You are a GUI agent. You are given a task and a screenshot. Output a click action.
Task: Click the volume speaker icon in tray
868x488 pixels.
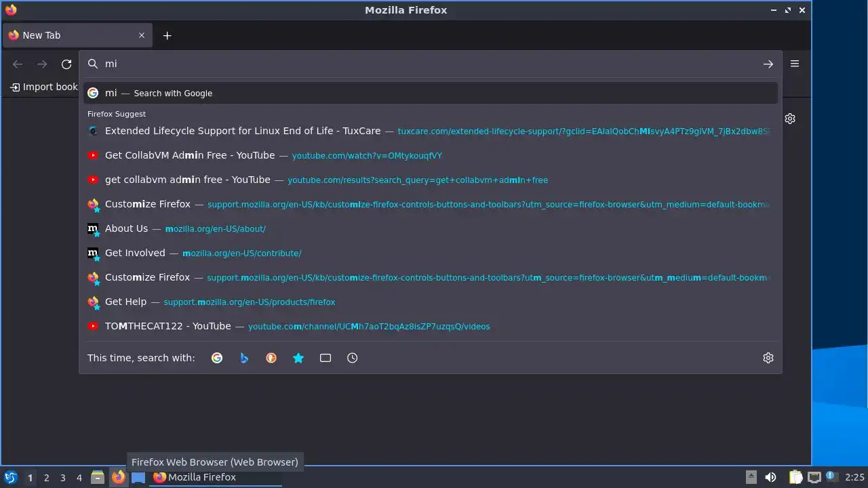pyautogui.click(x=770, y=477)
